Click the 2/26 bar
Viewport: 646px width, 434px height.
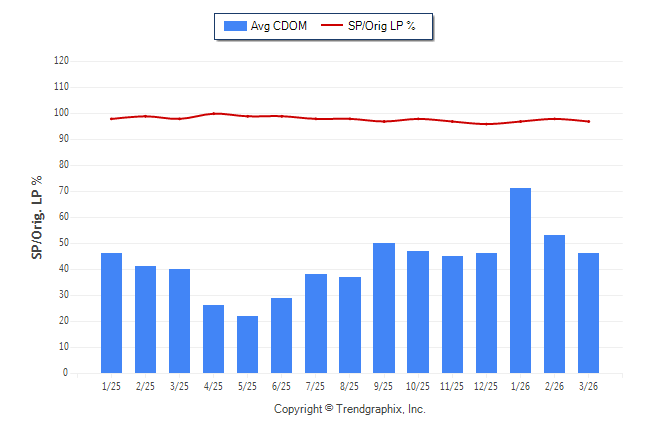[x=554, y=304]
